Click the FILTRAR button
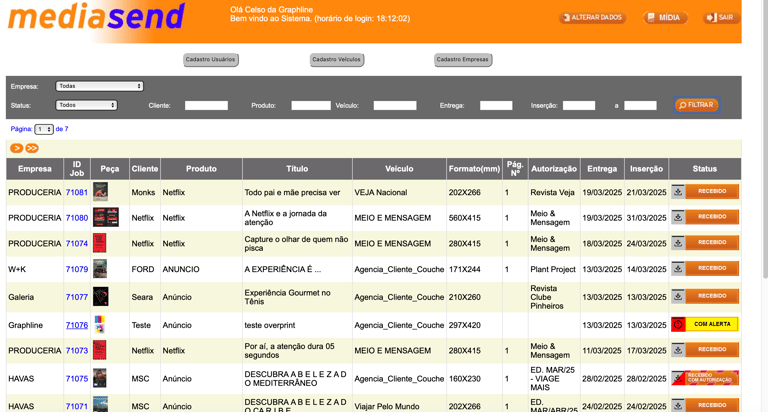Image resolution: width=768 pixels, height=412 pixels. tap(696, 105)
